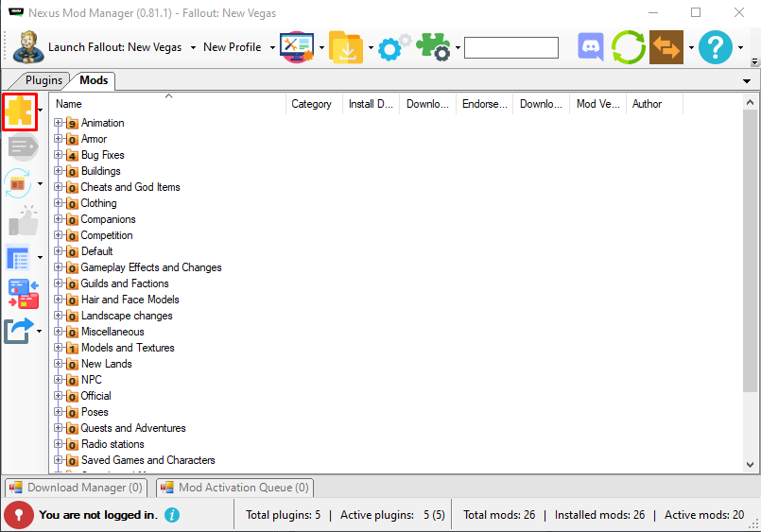761x532 pixels.
Task: Open Settings via the blue gear icon
Action: [x=394, y=47]
